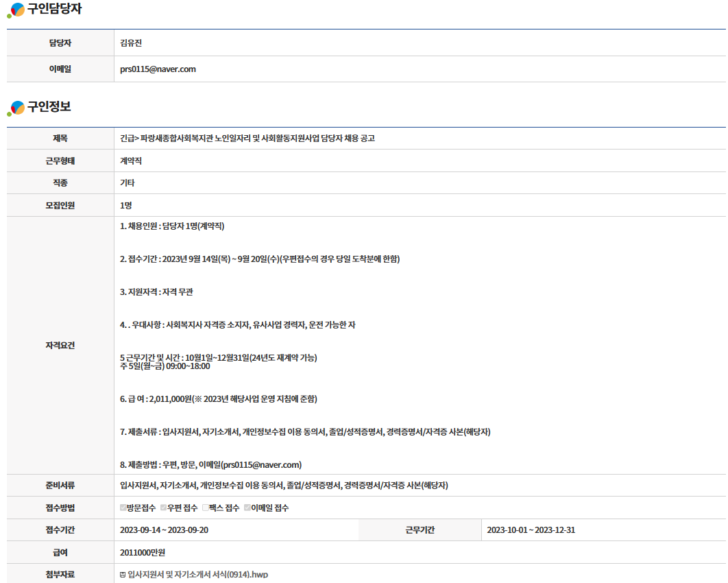728x583 pixels.
Task: Click the job title text in 제목 row
Action: click(247, 139)
